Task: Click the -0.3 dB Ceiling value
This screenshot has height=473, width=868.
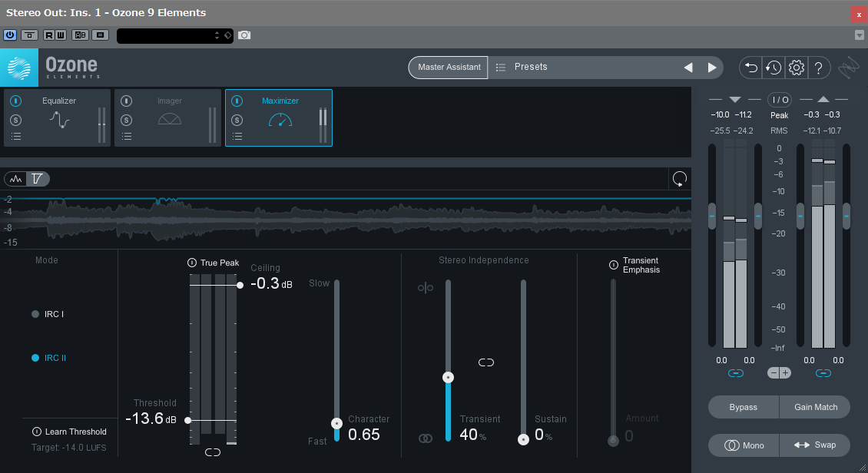Action: point(271,284)
